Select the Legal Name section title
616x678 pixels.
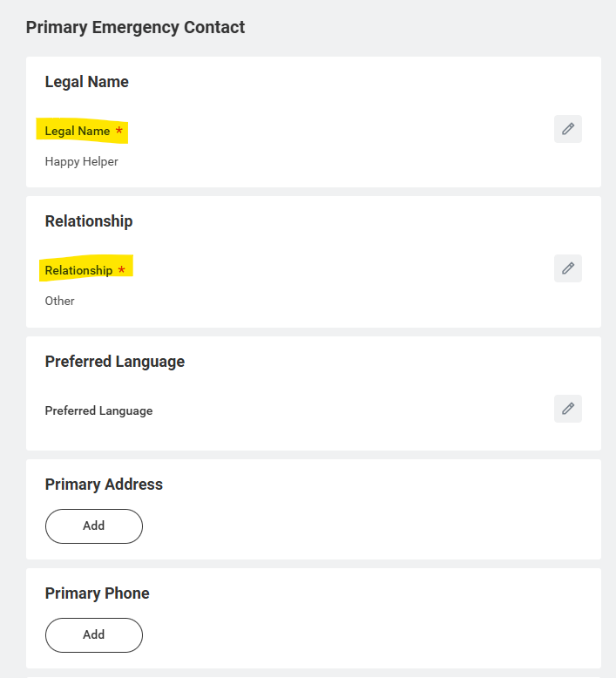click(x=86, y=82)
